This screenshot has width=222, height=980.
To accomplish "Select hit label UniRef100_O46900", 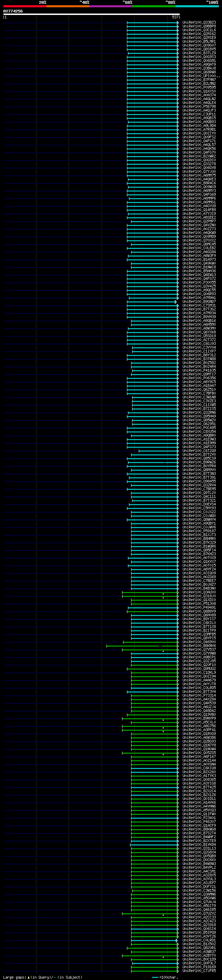I will pyautogui.click(x=199, y=642).
